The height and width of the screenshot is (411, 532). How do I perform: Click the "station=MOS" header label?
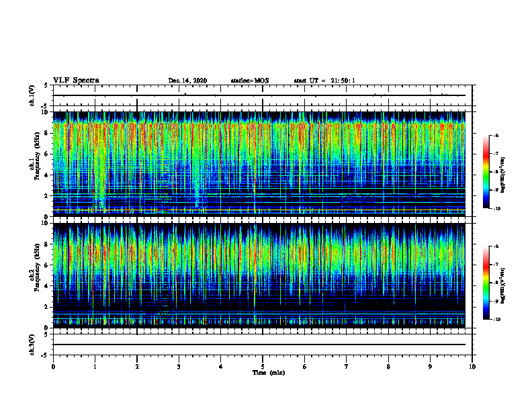click(x=250, y=81)
